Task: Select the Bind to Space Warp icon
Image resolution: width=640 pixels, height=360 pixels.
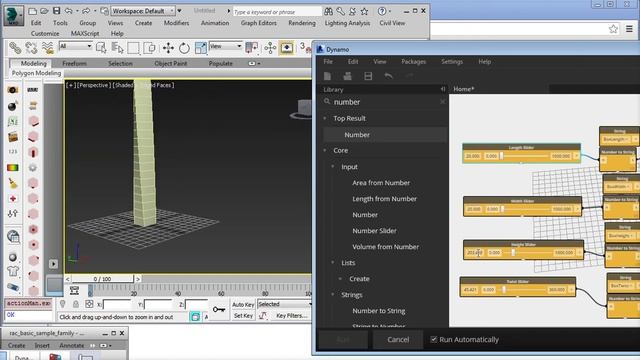Action: pyautogui.click(x=48, y=48)
